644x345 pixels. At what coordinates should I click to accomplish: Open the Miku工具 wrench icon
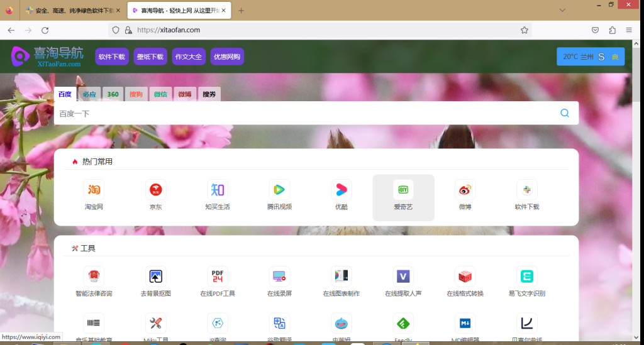coord(156,323)
